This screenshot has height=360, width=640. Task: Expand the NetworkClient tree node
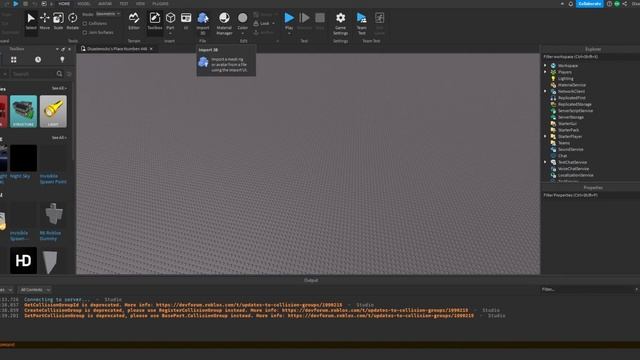click(x=545, y=91)
